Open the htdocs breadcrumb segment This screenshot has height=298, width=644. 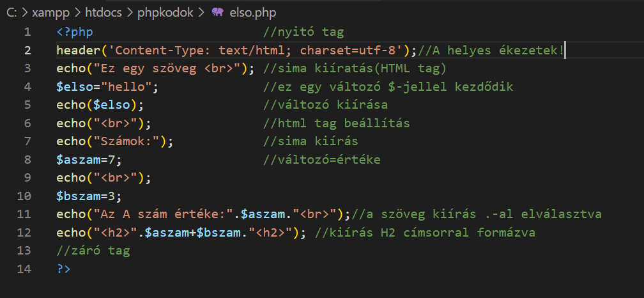click(x=105, y=13)
